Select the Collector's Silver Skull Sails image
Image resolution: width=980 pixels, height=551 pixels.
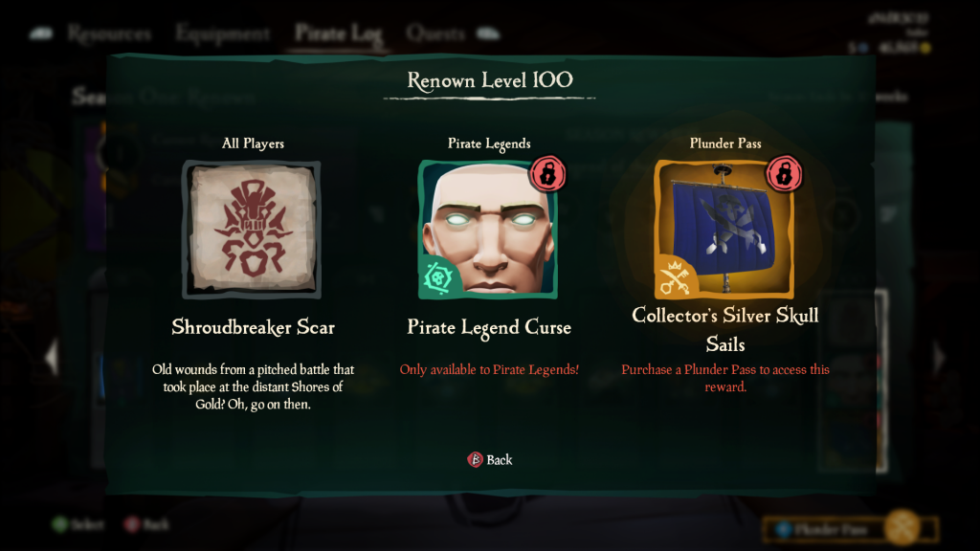724,230
